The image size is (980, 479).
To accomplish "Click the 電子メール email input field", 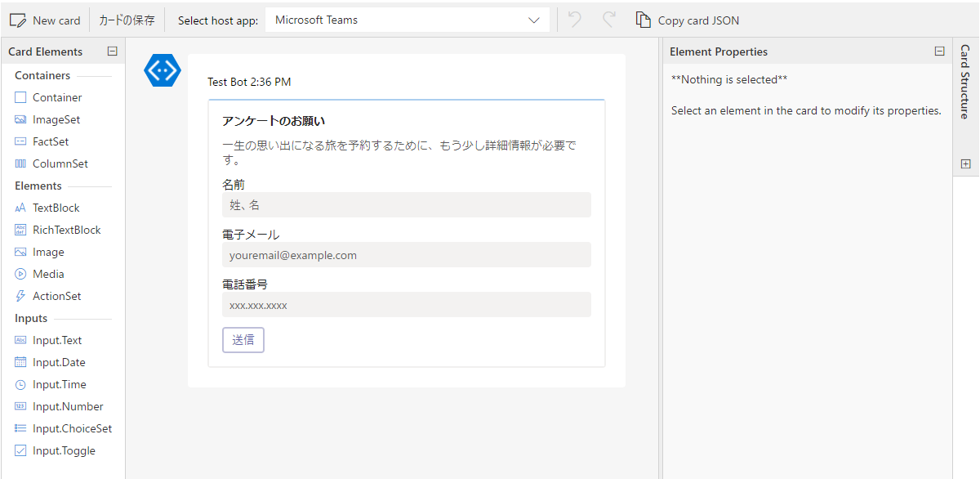I will (x=408, y=254).
